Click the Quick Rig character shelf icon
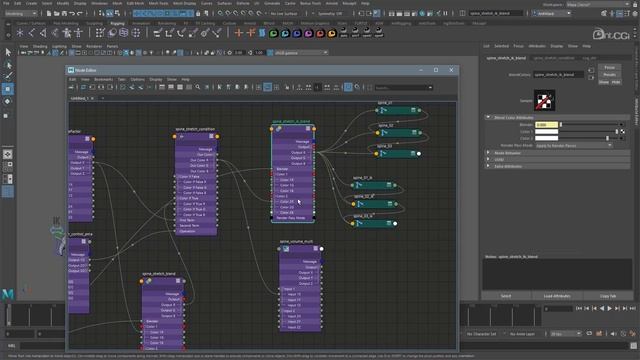Screen dimensions: 640x360 tap(67, 33)
